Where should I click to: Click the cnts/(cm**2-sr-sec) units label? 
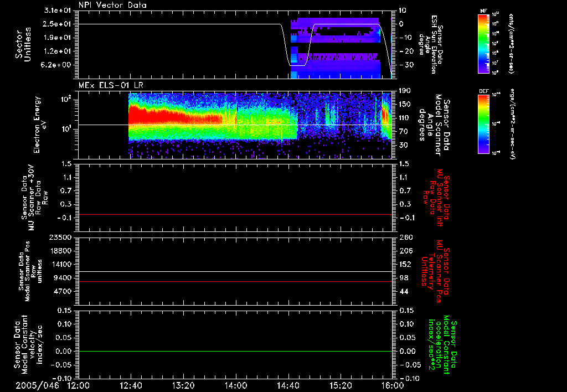click(x=511, y=43)
